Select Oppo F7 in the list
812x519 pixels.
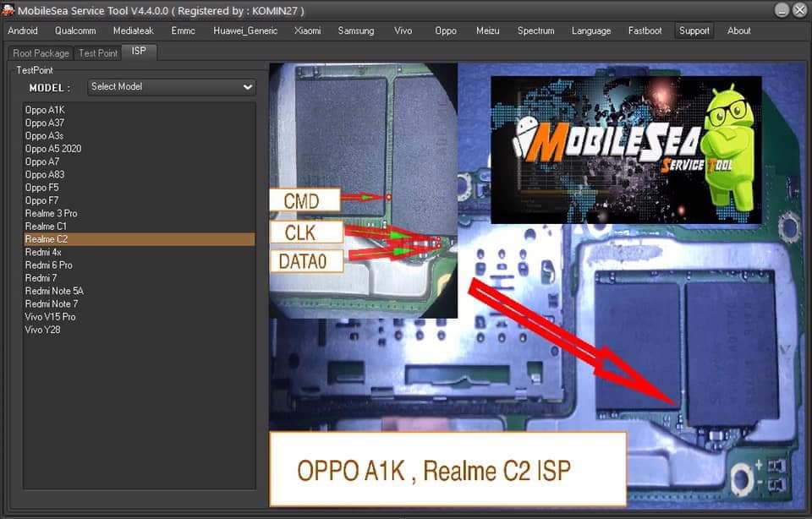(139, 200)
